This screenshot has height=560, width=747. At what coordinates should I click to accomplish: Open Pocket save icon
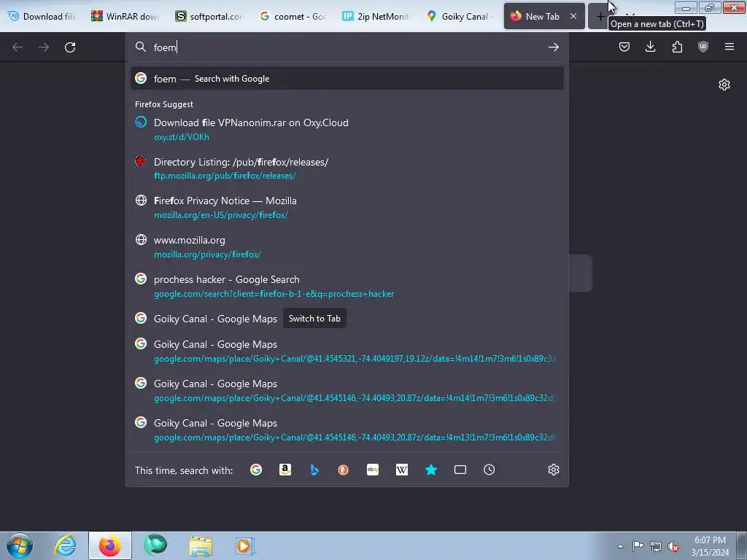[x=624, y=47]
